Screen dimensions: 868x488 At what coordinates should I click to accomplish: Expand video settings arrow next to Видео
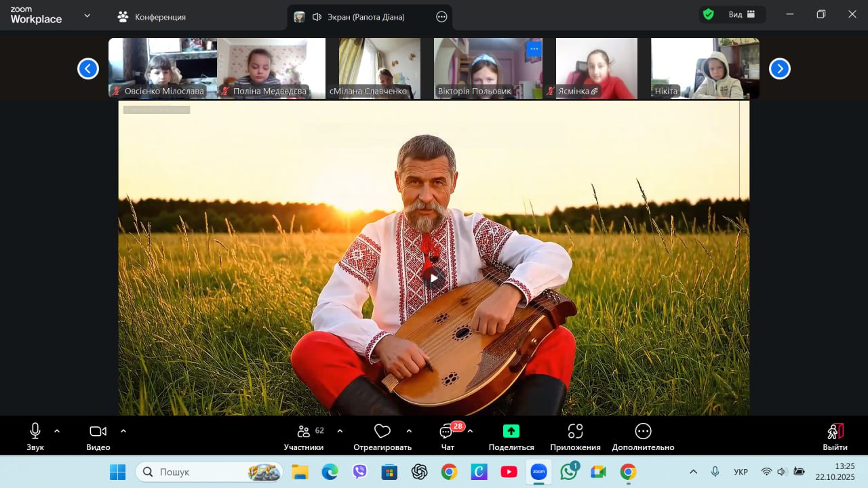[x=123, y=430]
